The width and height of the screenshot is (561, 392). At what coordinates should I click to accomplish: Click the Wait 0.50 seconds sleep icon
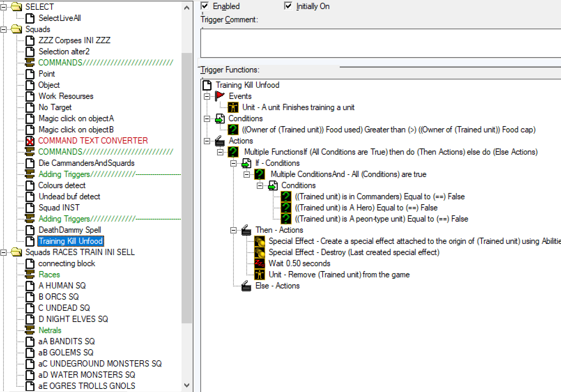coord(260,263)
